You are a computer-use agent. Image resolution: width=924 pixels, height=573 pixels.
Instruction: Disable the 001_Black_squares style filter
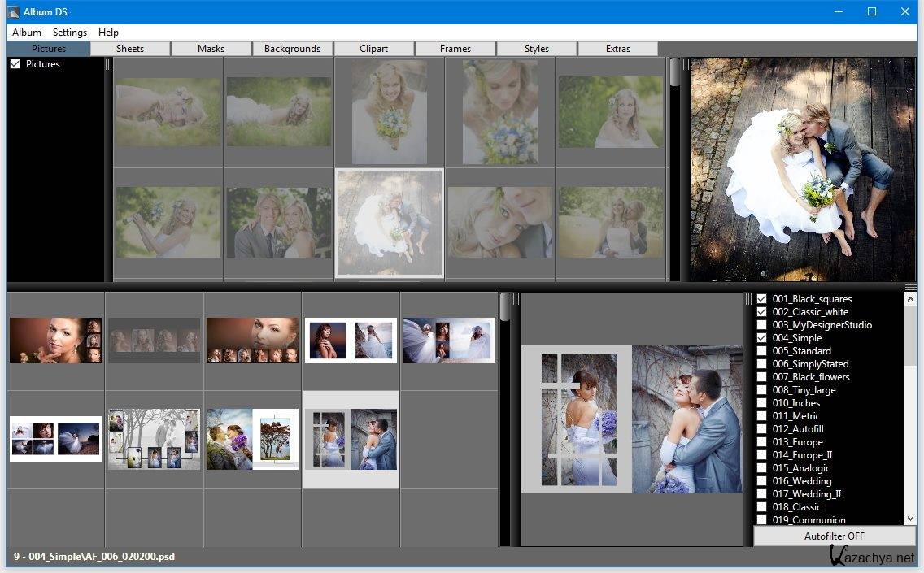pyautogui.click(x=762, y=299)
